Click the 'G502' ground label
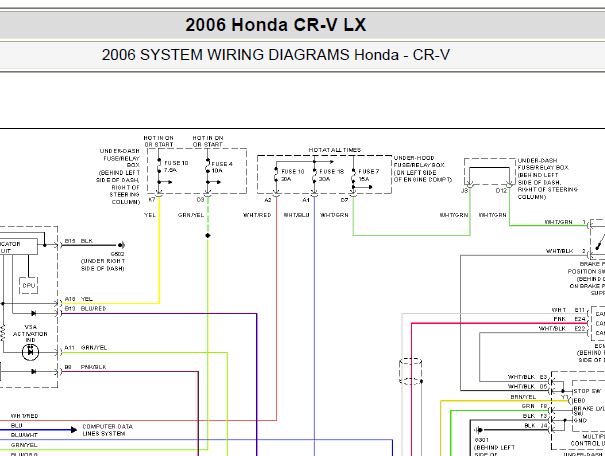The height and width of the screenshot is (456, 605). [117, 254]
